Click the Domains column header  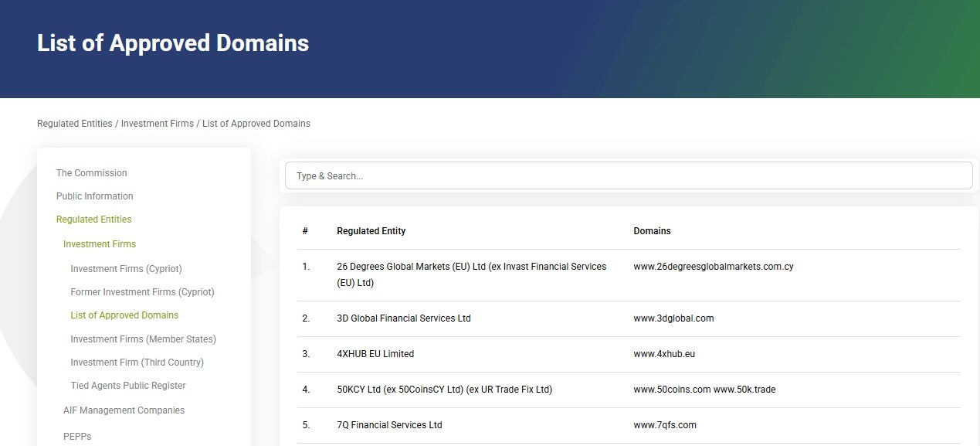tap(653, 231)
